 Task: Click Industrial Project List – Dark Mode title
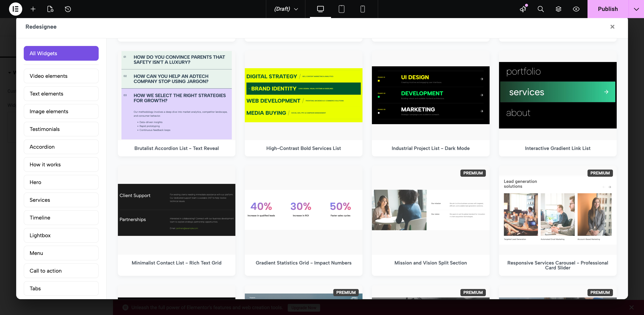coord(430,148)
